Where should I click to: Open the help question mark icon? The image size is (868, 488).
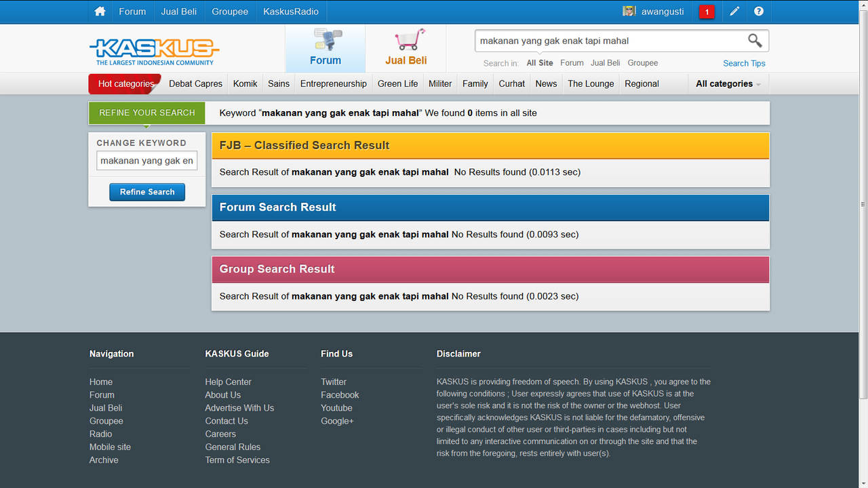[759, 12]
